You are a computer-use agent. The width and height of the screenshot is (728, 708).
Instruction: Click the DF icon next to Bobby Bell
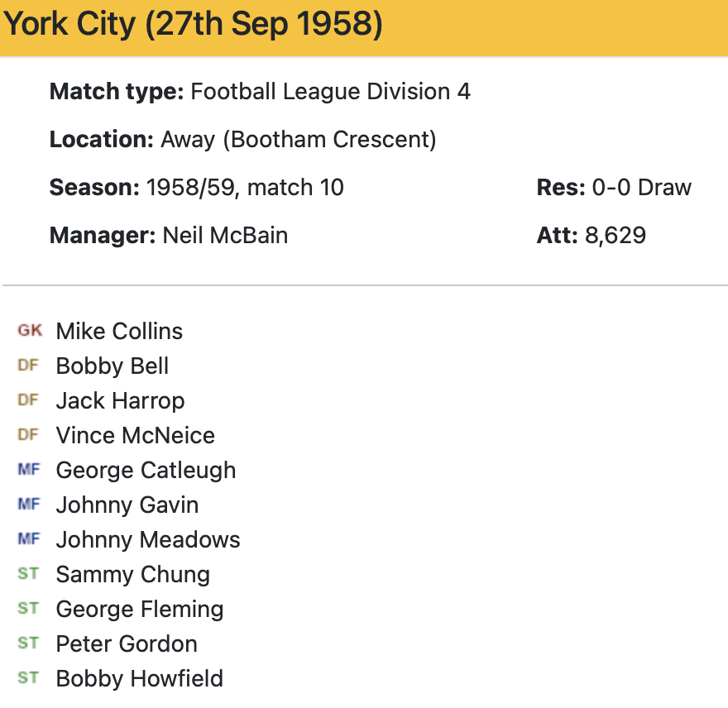pos(28,366)
